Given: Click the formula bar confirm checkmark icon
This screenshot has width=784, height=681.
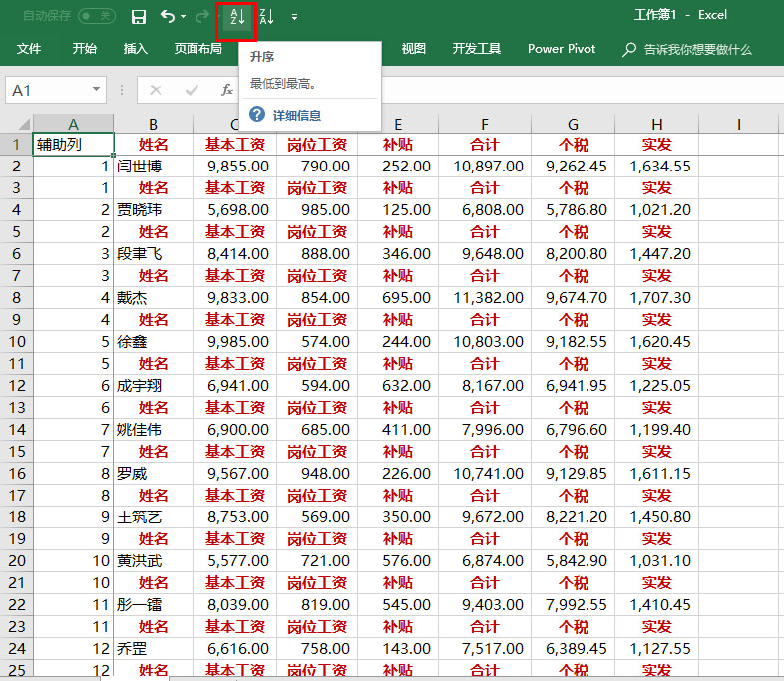Looking at the screenshot, I should click(192, 90).
